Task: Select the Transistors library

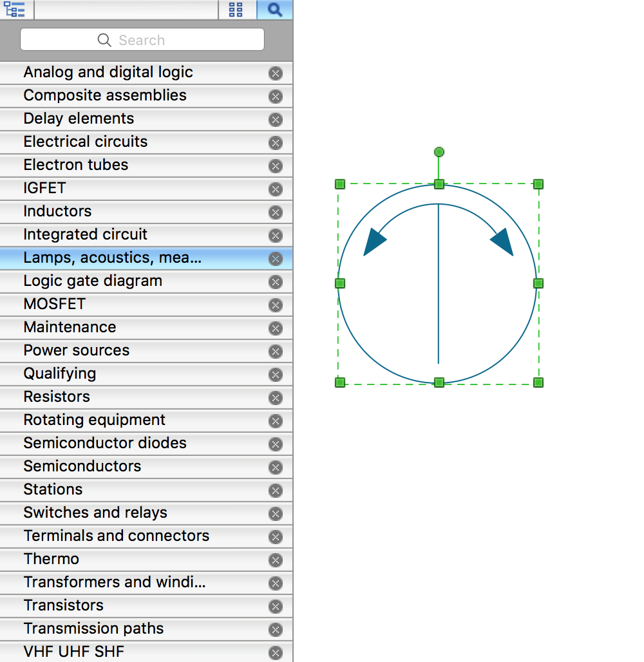Action: tap(64, 605)
